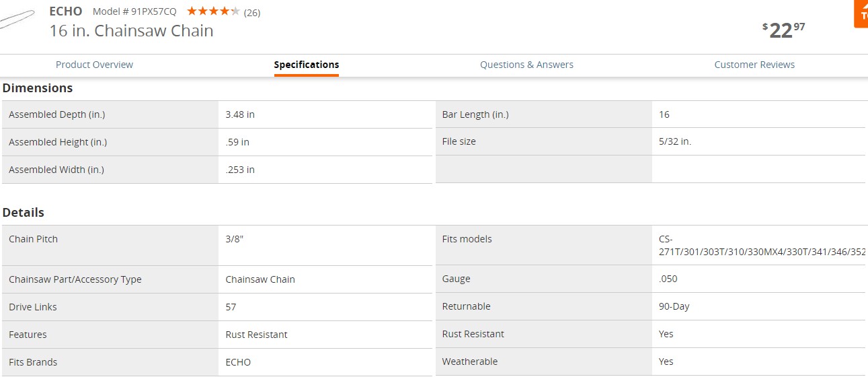Screen dimensions: 868x377
Task: Open the Product Overview tab
Action: point(94,65)
